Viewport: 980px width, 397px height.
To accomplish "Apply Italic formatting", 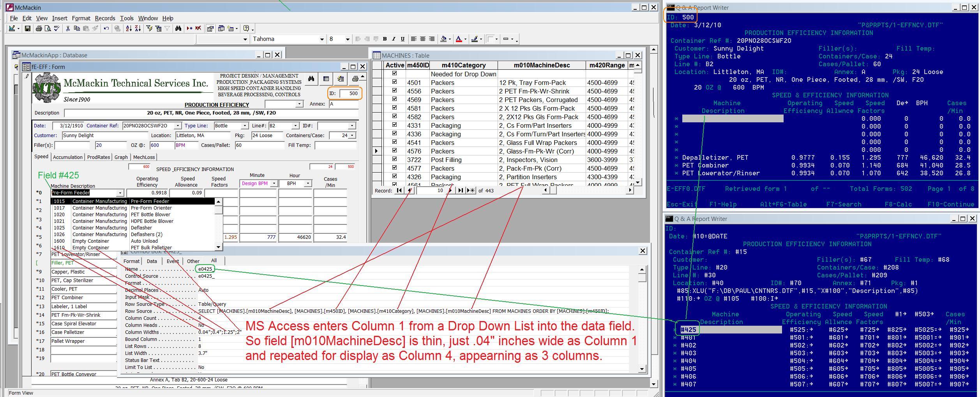I will coord(394,39).
